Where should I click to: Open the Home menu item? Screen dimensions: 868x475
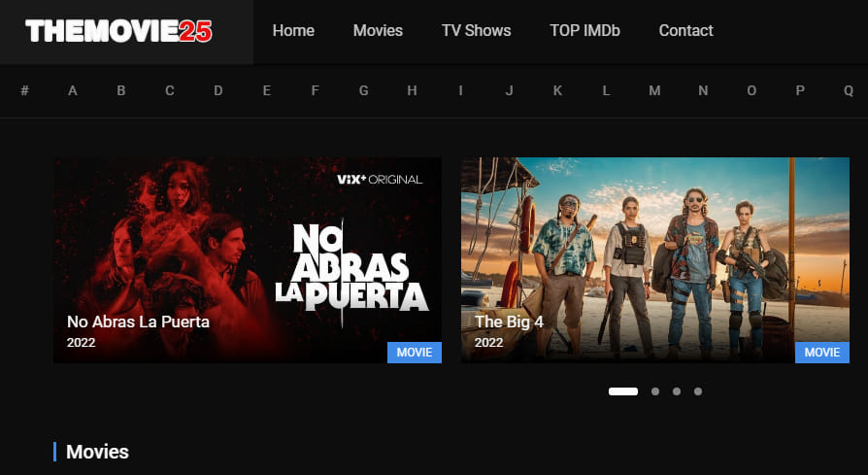pyautogui.click(x=293, y=30)
